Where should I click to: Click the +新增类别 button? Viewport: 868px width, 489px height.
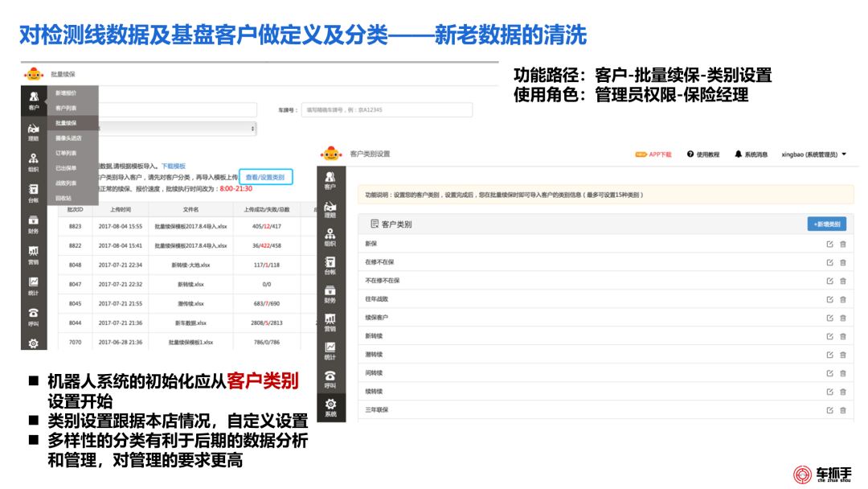(826, 224)
